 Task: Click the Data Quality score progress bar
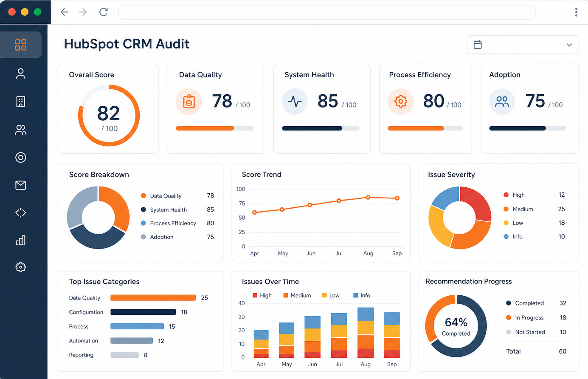click(x=215, y=128)
